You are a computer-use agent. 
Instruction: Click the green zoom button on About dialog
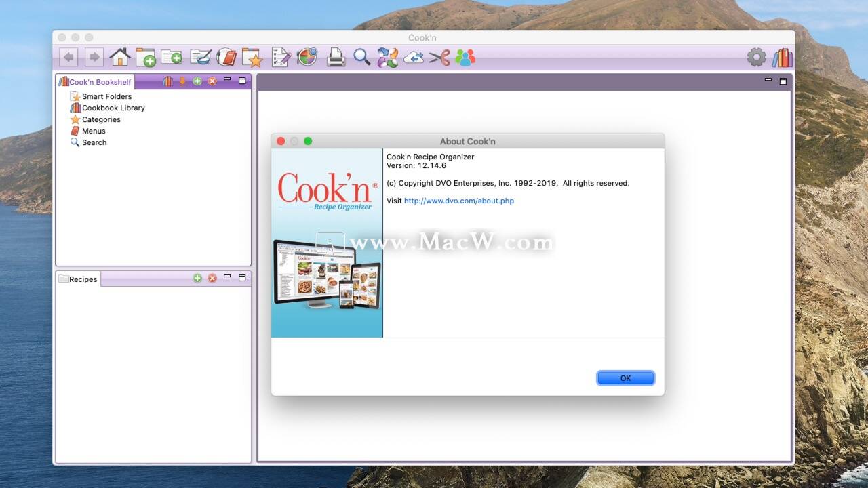coord(308,141)
